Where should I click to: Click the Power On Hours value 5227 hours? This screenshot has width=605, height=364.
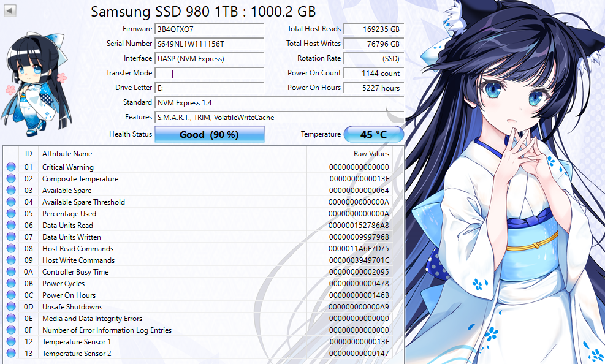click(x=373, y=88)
